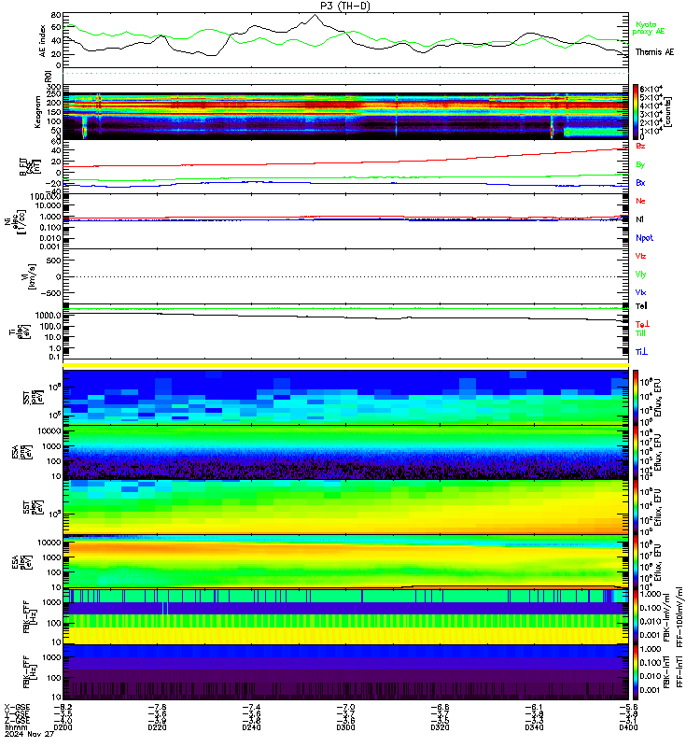Viewport: 700px width, 747px height.
Task: Select the red Ne legend label
Action: (640, 201)
